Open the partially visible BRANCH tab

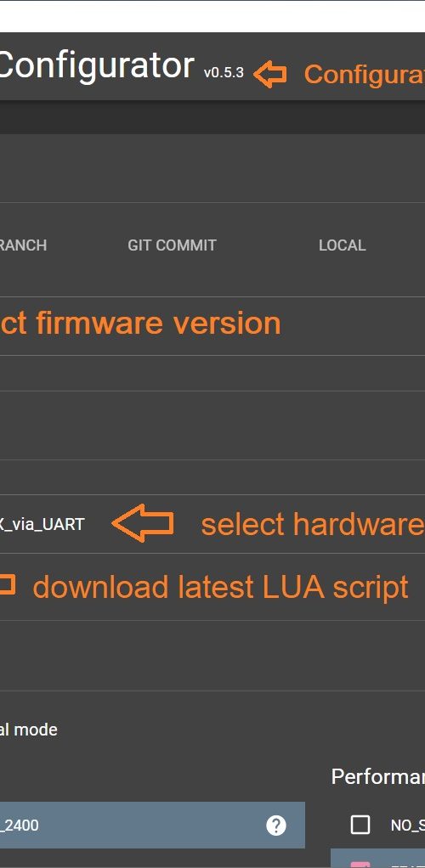pyautogui.click(x=23, y=245)
